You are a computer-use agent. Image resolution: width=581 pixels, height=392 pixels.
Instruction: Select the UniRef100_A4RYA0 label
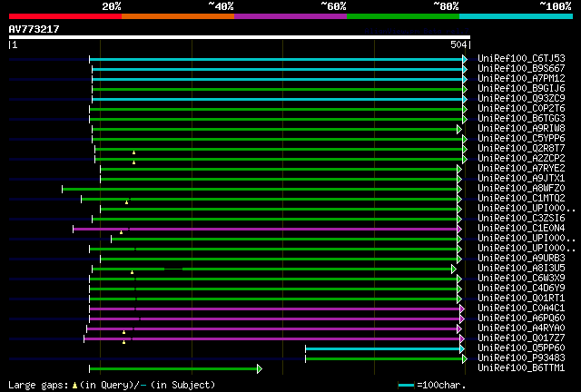point(521,328)
